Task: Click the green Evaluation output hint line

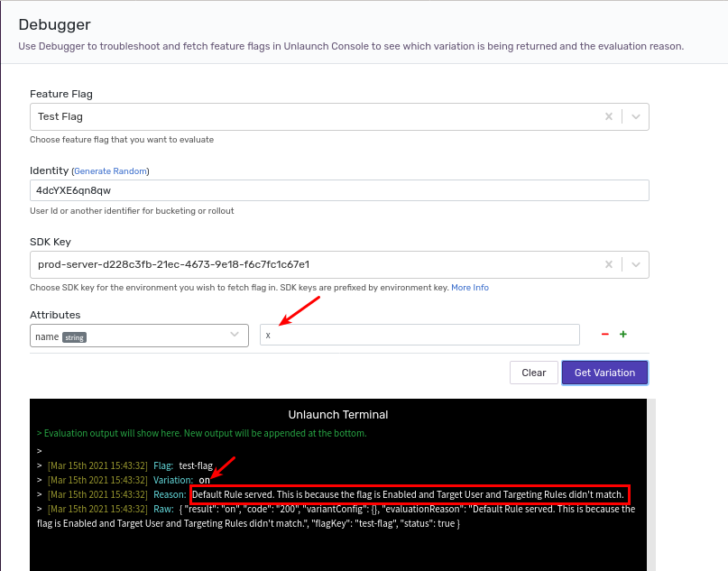Action: click(x=202, y=433)
